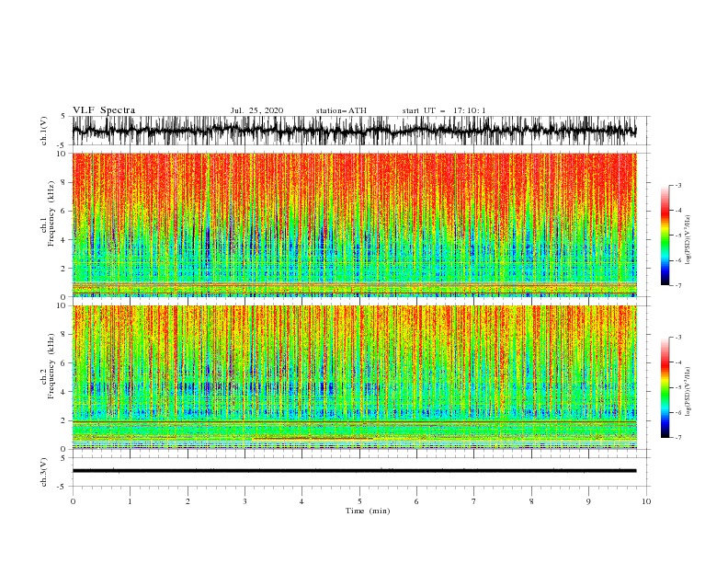The height and width of the screenshot is (563, 728).
Task: Click the "ch.1(V)" axis label
Action: 44,131
